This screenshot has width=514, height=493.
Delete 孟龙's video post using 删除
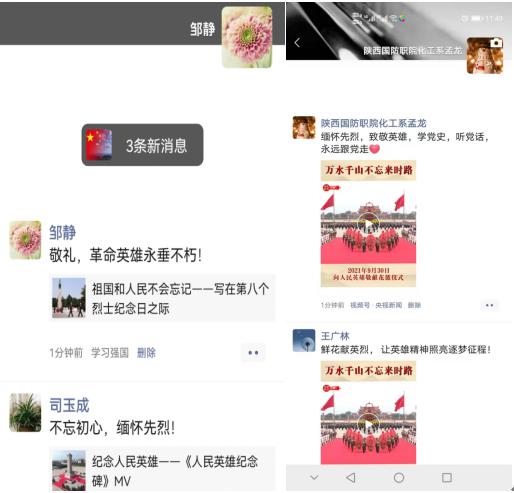[414, 305]
